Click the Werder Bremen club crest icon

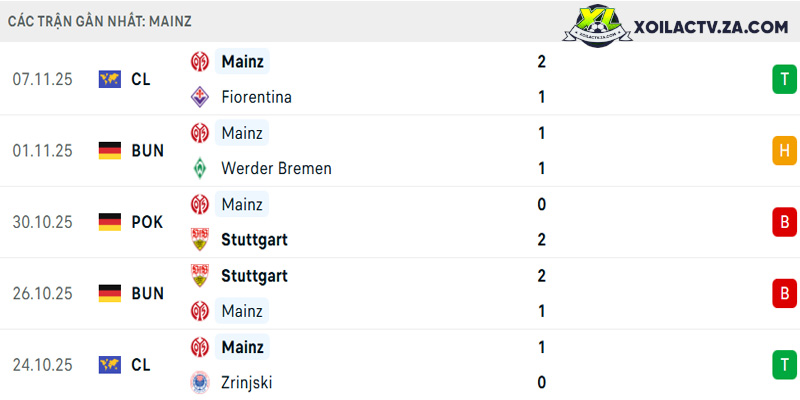[199, 168]
